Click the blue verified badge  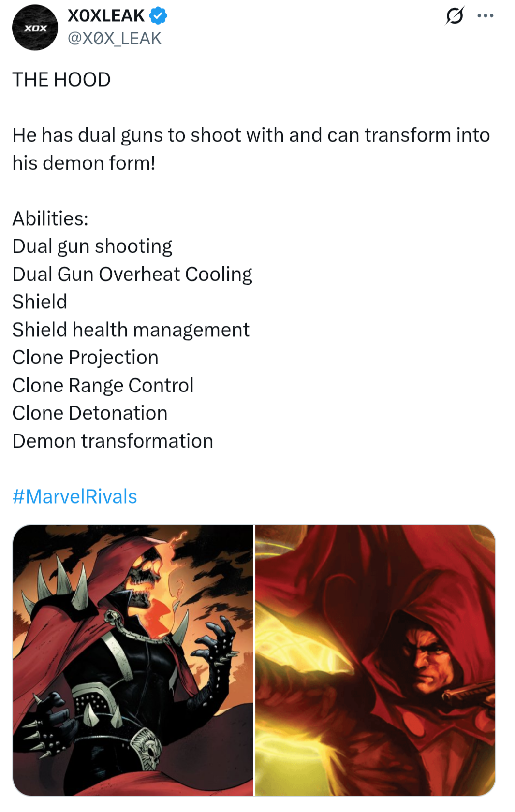coord(158,16)
